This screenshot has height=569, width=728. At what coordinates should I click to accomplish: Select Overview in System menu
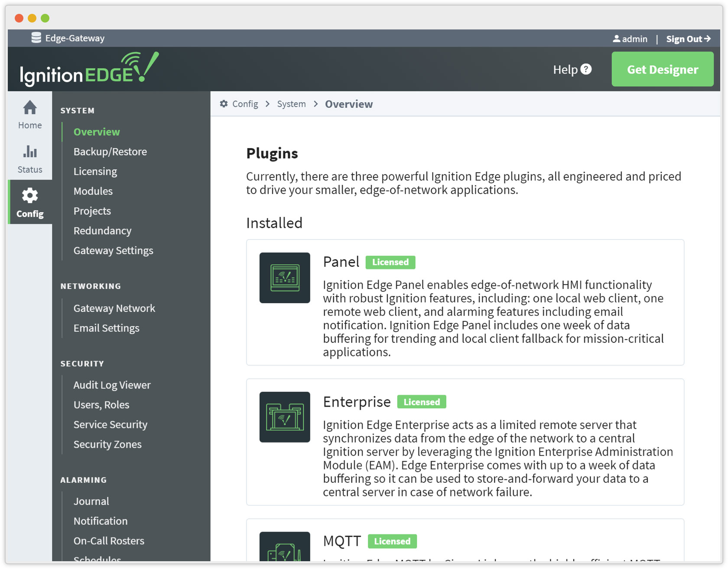[x=97, y=132]
